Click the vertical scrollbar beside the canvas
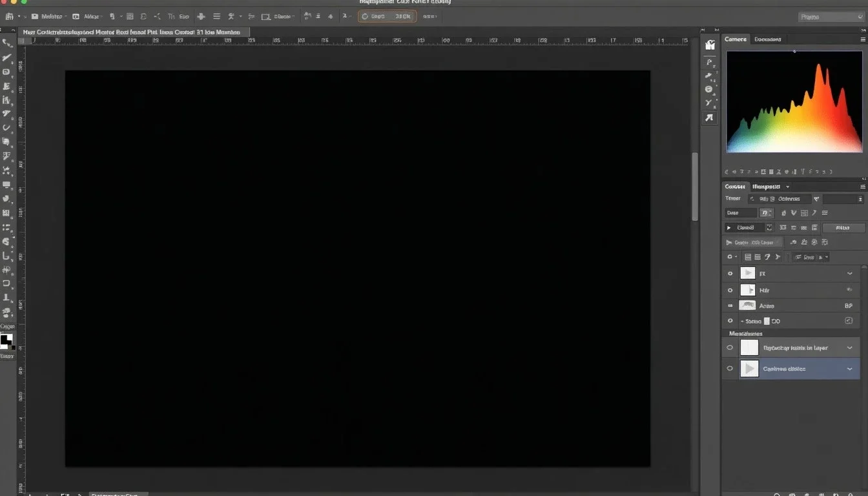Screen dimensions: 868x496 coord(695,187)
